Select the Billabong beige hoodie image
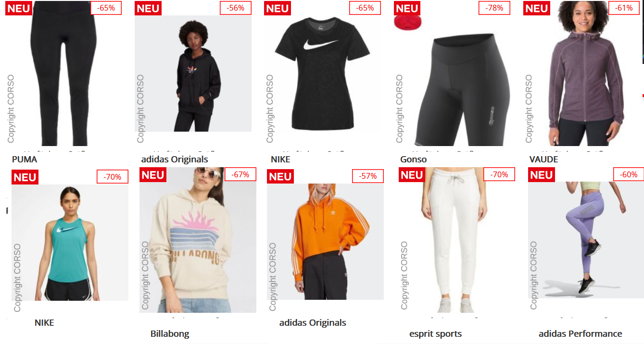 [x=198, y=240]
